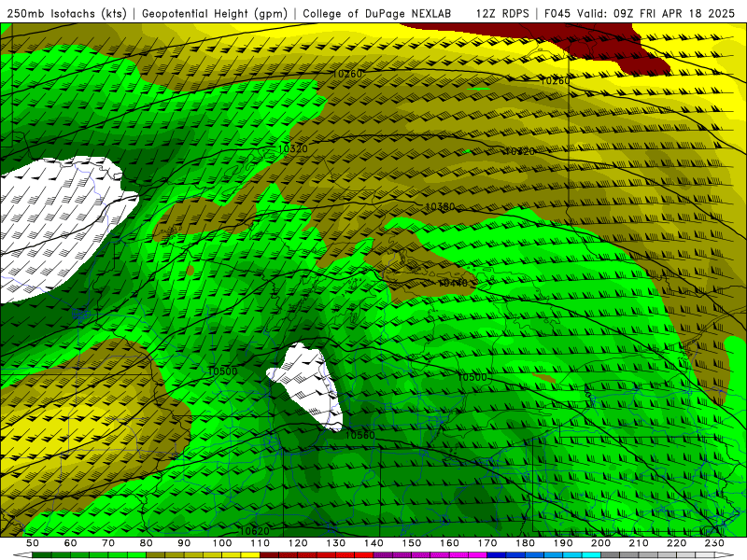Click the 190 value on the color scale
Image resolution: width=747 pixels, height=560 pixels.
(563, 543)
